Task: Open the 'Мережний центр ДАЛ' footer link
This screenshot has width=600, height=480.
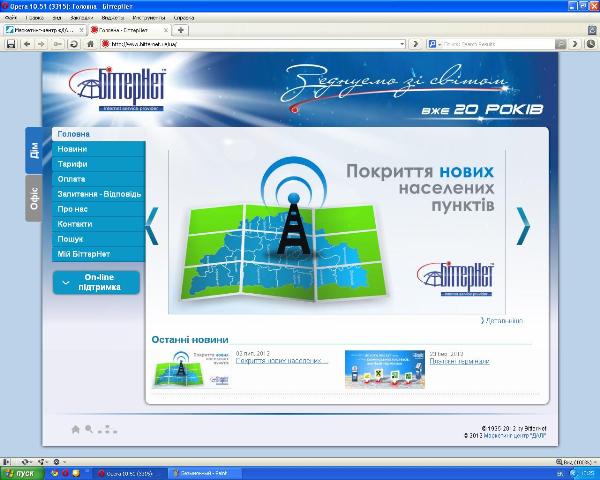Action: pyautogui.click(x=515, y=436)
